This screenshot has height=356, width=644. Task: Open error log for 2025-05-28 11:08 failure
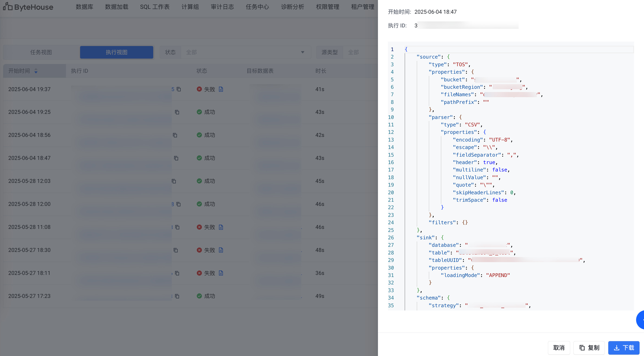tap(221, 227)
